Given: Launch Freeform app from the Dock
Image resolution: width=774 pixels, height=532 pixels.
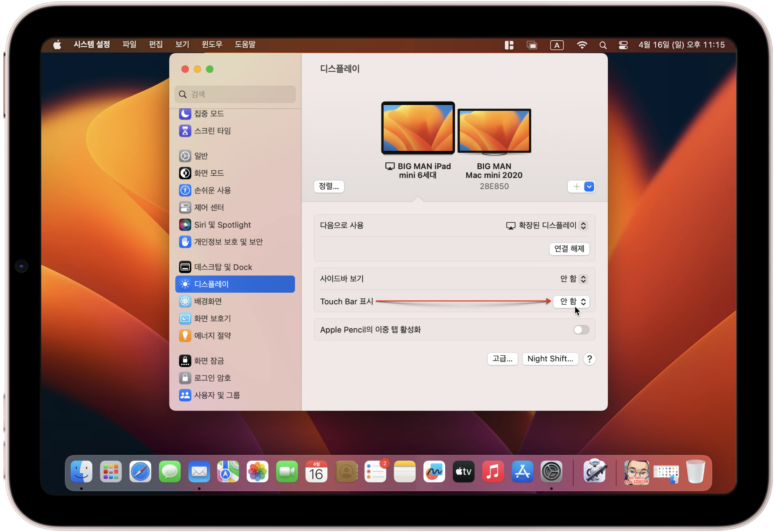Looking at the screenshot, I should click(x=434, y=472).
